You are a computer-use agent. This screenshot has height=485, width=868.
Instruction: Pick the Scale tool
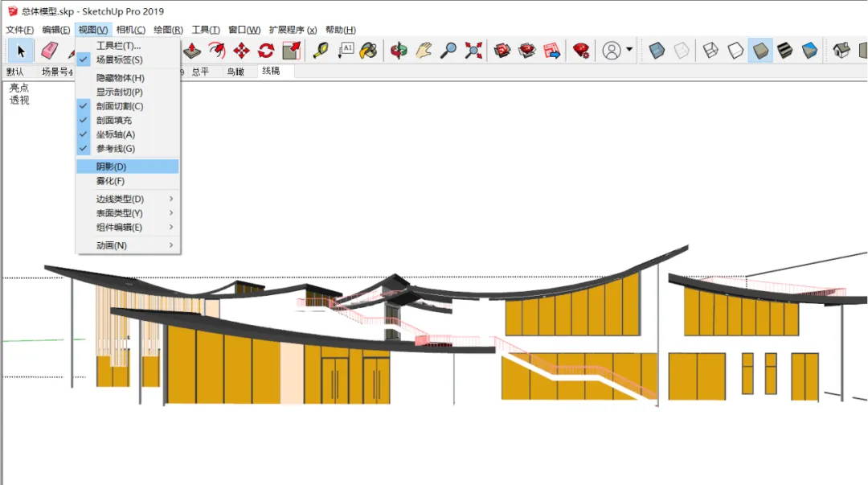(291, 51)
